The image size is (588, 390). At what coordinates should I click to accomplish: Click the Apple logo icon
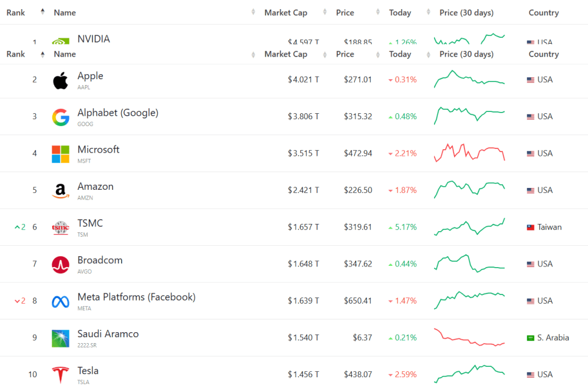click(x=60, y=80)
